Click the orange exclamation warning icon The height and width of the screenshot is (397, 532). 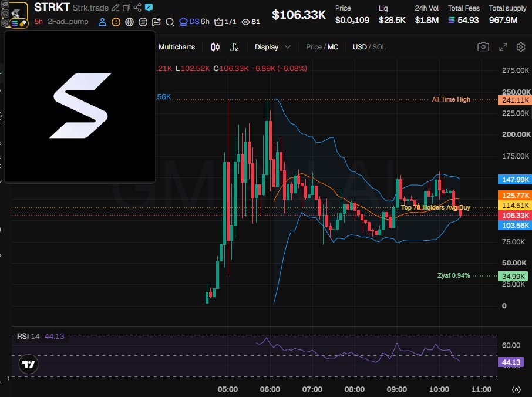(x=116, y=22)
